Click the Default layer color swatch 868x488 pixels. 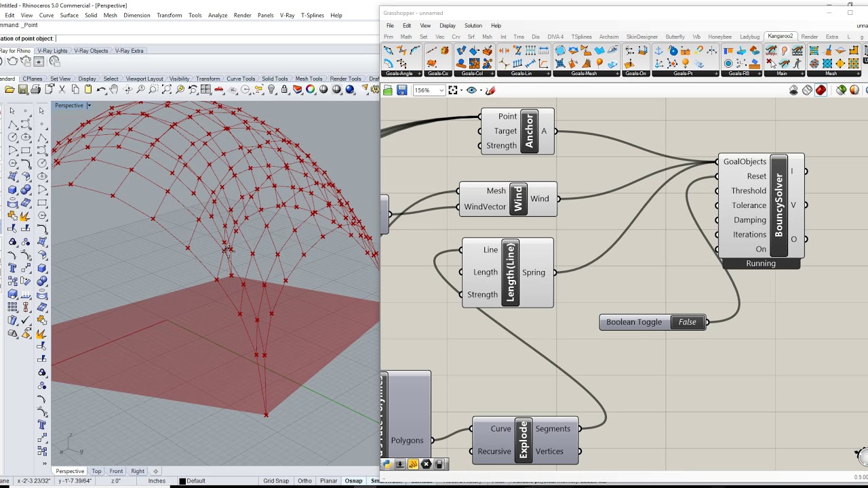[x=182, y=481]
